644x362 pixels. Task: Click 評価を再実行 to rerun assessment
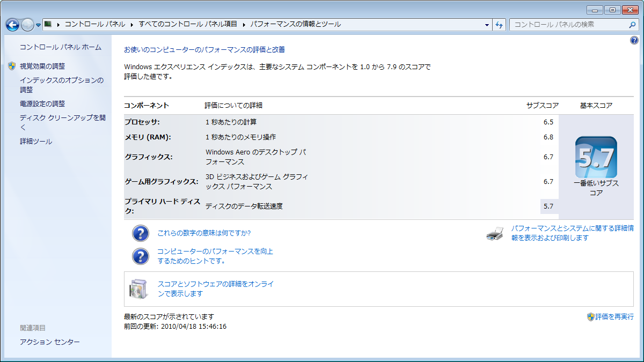[x=614, y=317]
